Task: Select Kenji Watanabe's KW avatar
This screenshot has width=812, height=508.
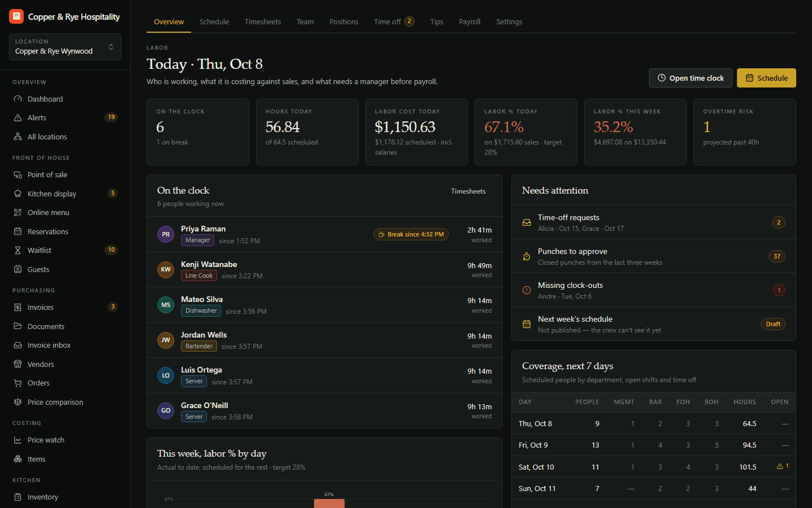Action: pos(166,269)
